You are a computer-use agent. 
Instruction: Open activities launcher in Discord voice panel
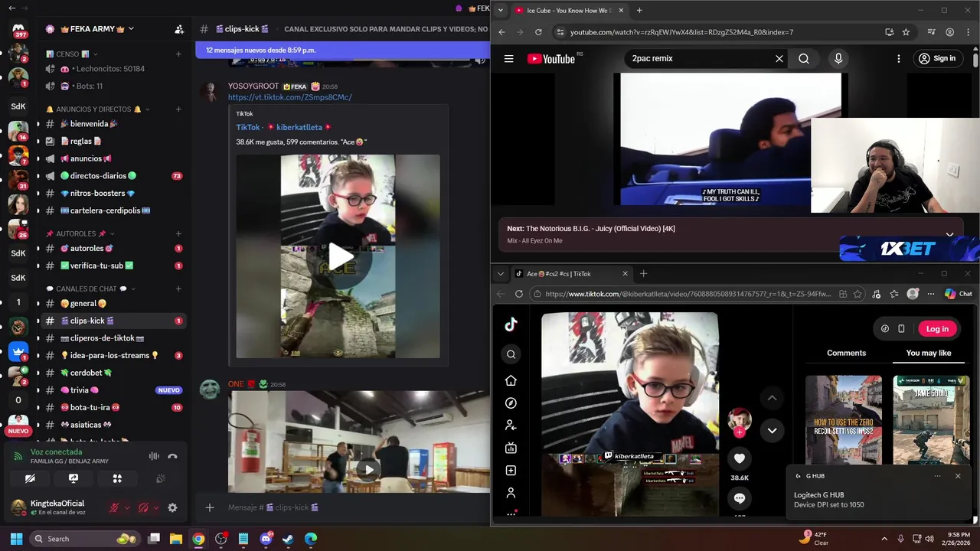pos(117,478)
